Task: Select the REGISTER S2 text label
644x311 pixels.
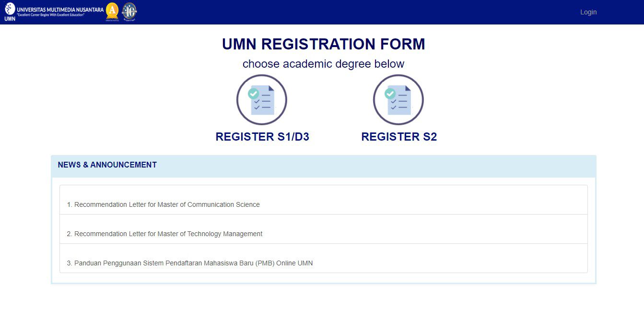Action: pyautogui.click(x=399, y=137)
